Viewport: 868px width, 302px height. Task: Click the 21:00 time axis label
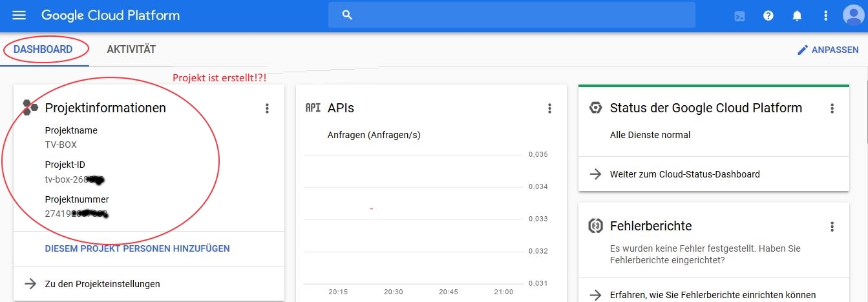(503, 292)
